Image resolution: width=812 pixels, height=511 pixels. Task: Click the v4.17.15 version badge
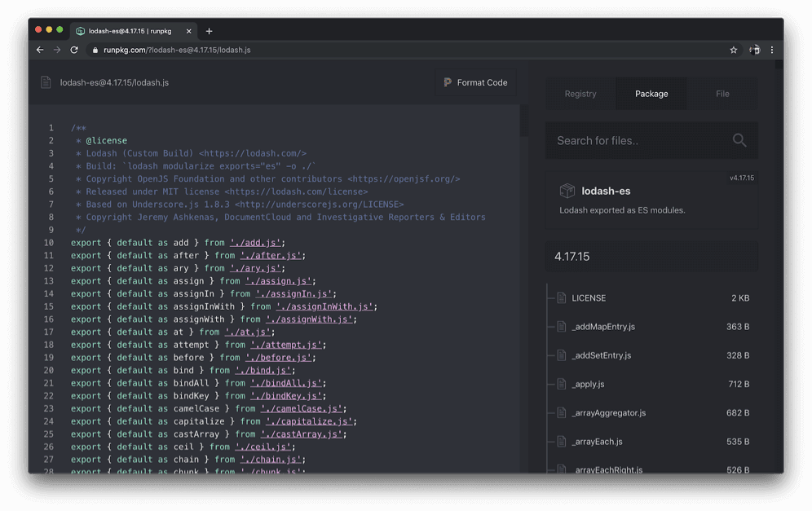click(x=742, y=178)
